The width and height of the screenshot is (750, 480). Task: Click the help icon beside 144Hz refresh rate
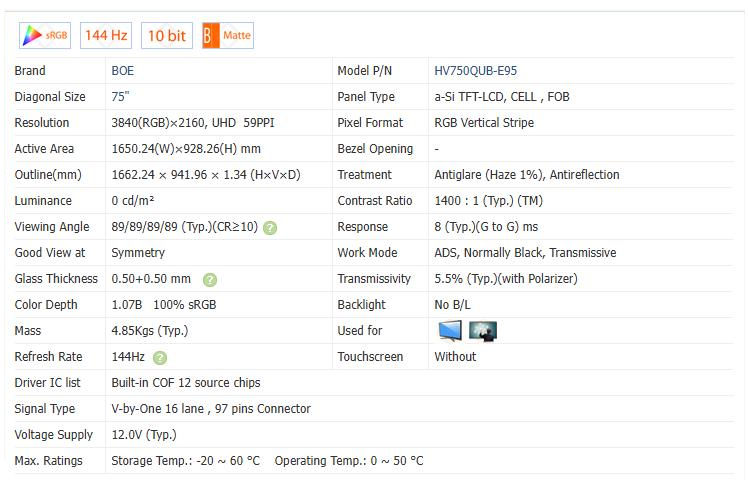160,358
